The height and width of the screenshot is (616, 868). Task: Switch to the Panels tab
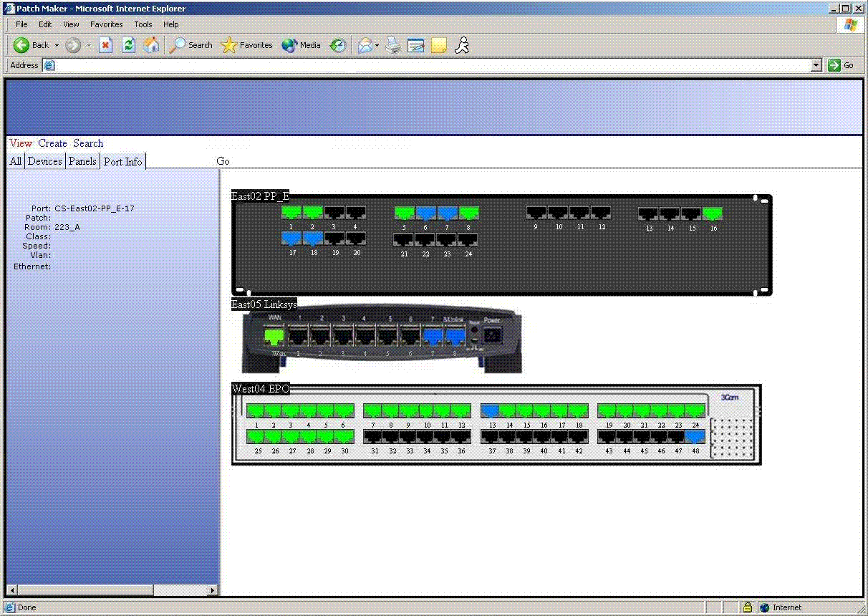[82, 161]
